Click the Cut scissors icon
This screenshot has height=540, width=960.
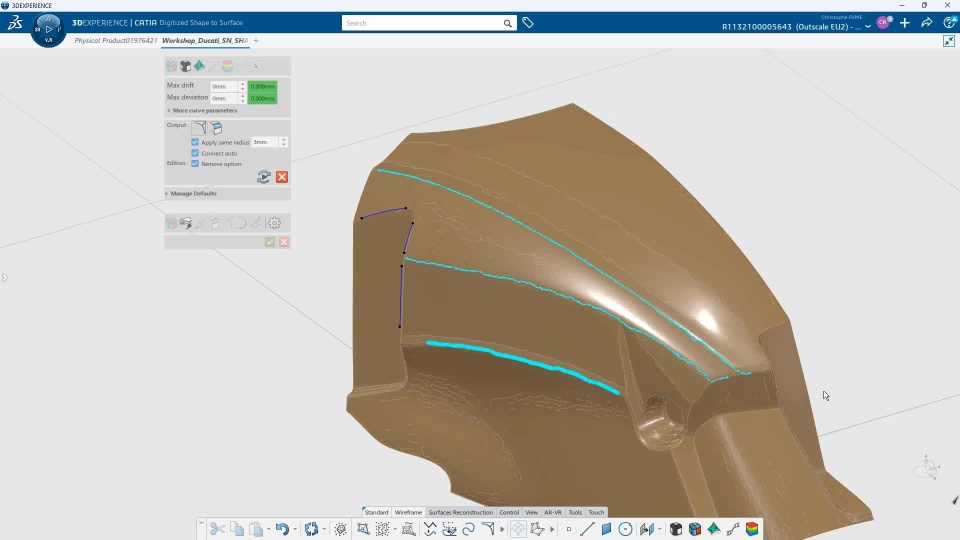click(x=217, y=529)
